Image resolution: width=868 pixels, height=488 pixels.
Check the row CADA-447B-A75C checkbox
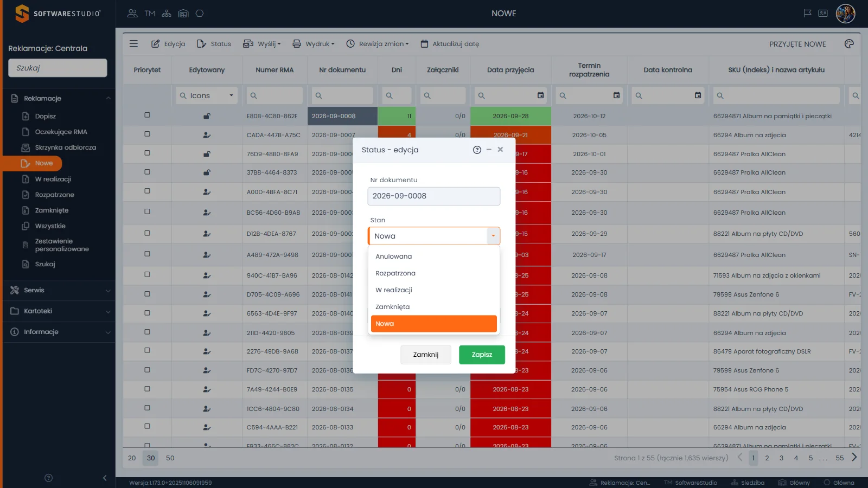(147, 134)
